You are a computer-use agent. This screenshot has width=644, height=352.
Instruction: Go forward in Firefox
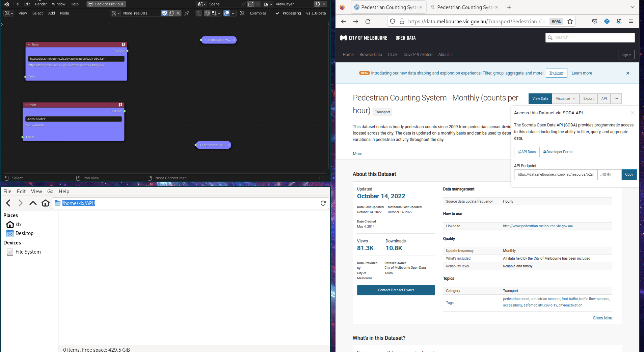(x=356, y=21)
